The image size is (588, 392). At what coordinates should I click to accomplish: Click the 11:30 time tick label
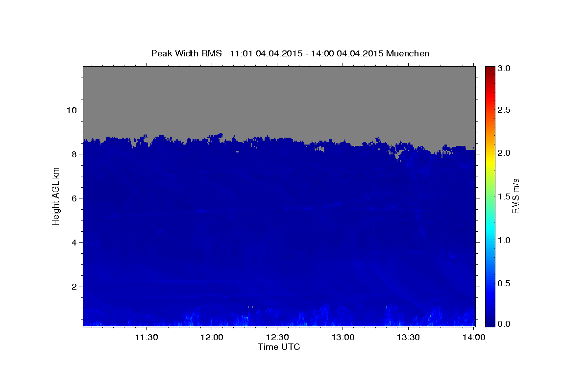tap(147, 337)
